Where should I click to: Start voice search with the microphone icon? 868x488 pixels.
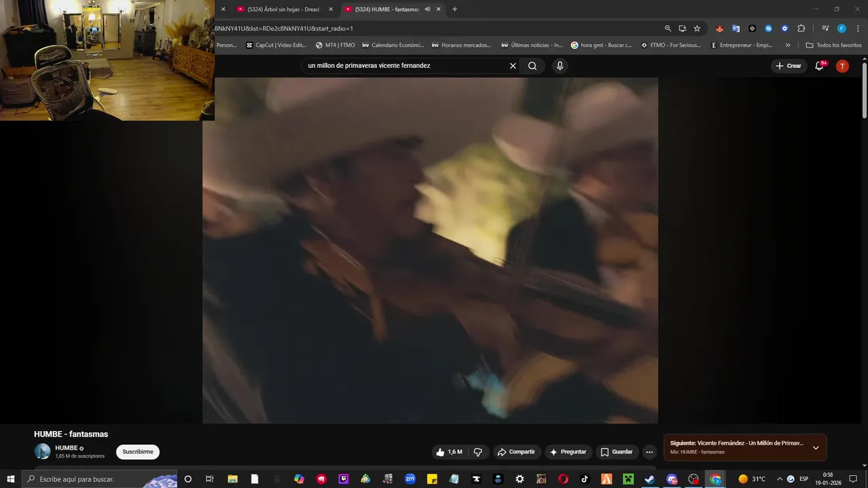[x=559, y=66]
